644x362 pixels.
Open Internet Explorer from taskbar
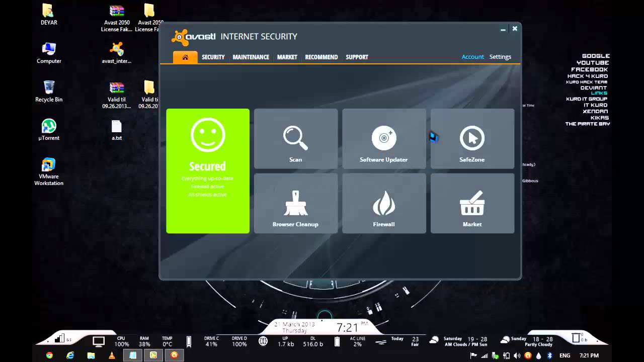[x=70, y=355]
